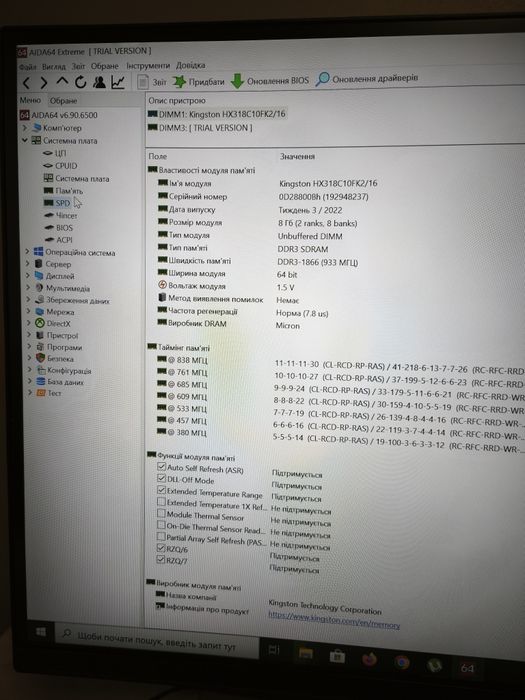This screenshot has height=700, width=525.
Task: Open Chrome from the taskbar
Action: (x=402, y=663)
